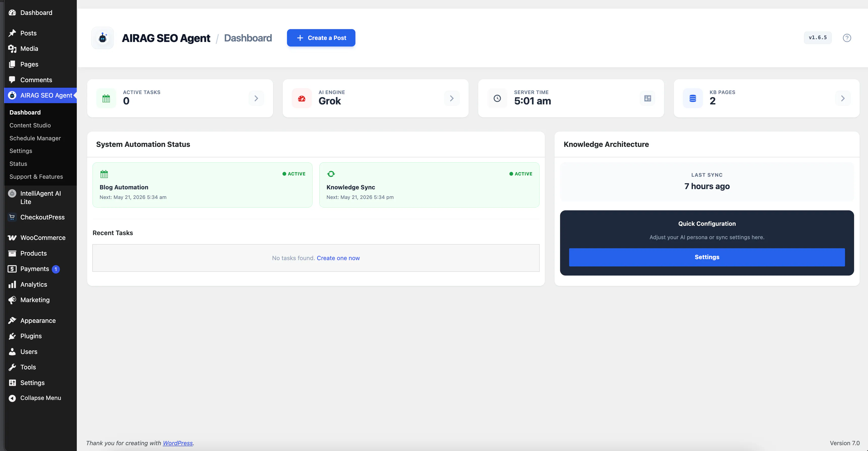The image size is (868, 451).
Task: Click the IntelliAgent AI Lite icon
Action: (12, 193)
